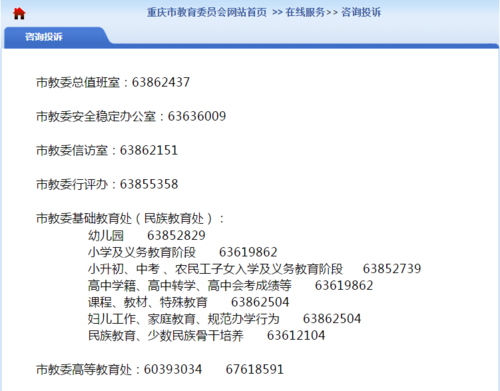Click 市教委基础教育处（民族教育处） heading
The width and height of the screenshot is (500, 391).
130,219
